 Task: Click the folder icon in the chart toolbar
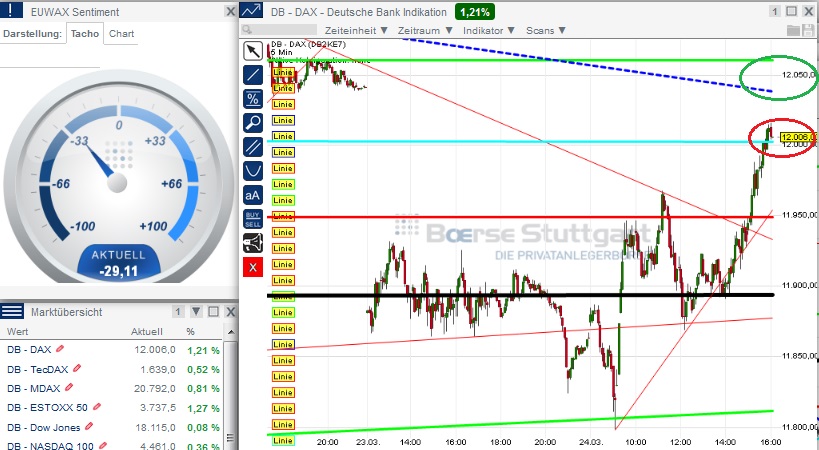(x=793, y=30)
